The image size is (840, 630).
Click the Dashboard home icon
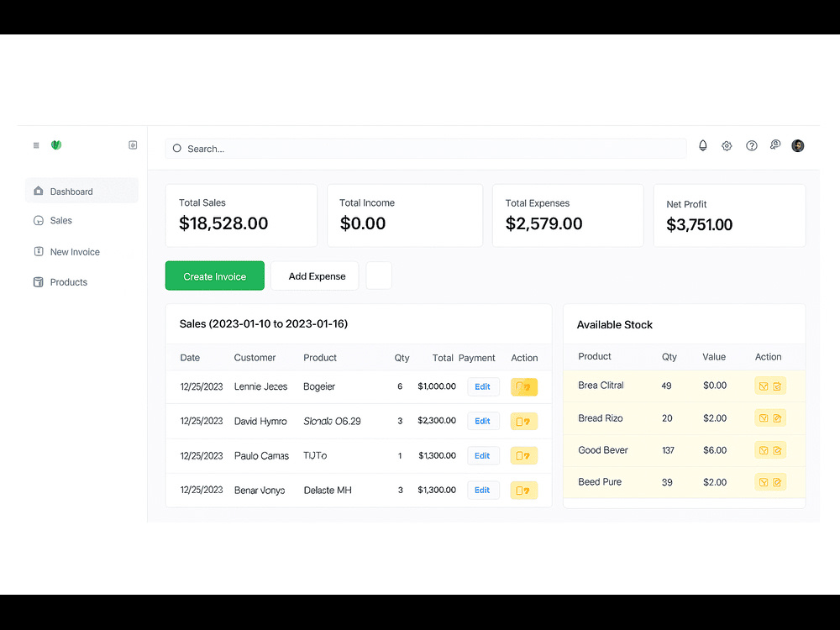(x=38, y=191)
